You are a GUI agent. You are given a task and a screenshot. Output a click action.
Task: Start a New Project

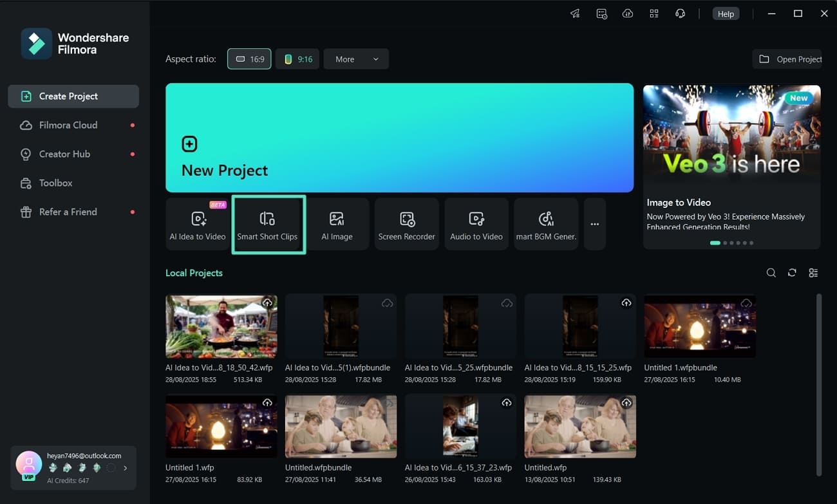click(399, 138)
